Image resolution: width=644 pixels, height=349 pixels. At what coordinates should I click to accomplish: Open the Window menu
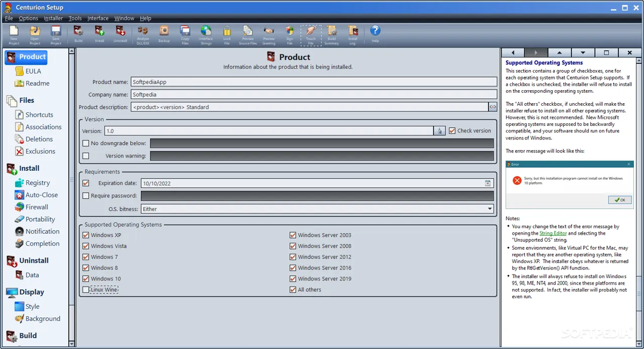(x=124, y=18)
